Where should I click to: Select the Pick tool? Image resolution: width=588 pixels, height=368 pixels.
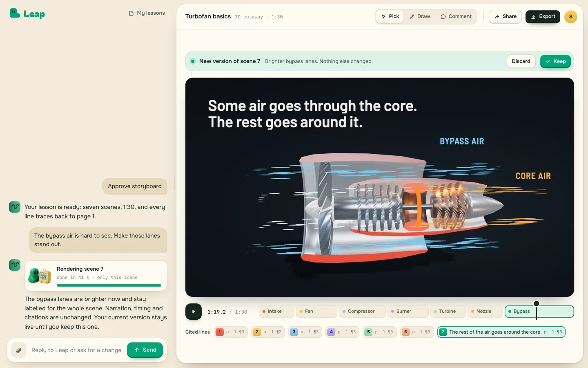[390, 16]
